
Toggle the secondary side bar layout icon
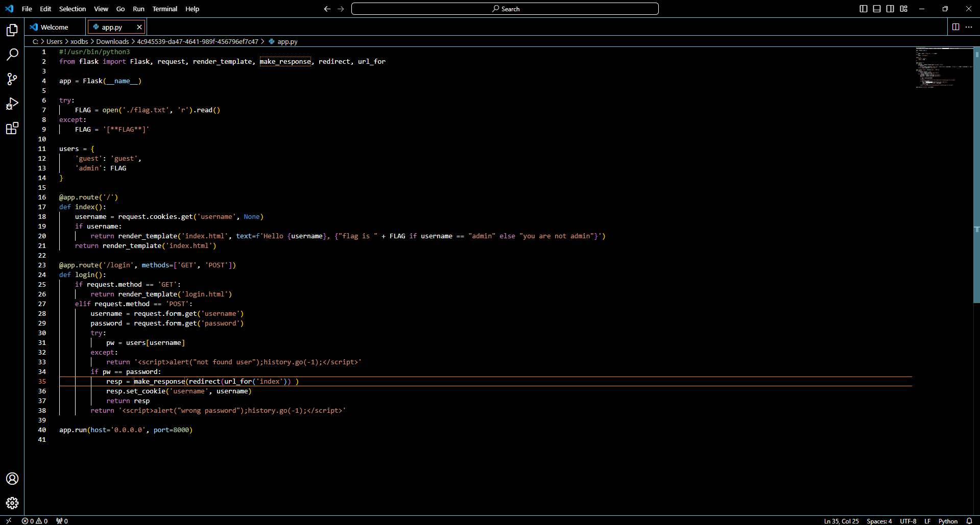pos(890,9)
